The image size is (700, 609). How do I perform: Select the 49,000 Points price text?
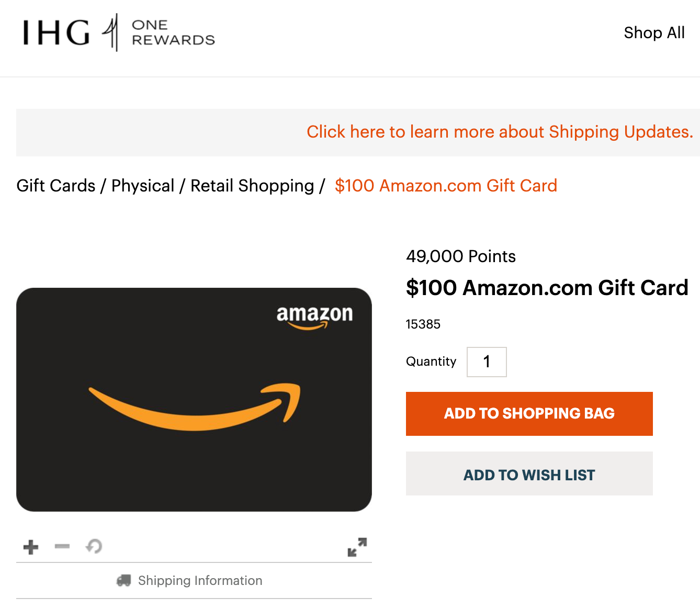(x=460, y=256)
